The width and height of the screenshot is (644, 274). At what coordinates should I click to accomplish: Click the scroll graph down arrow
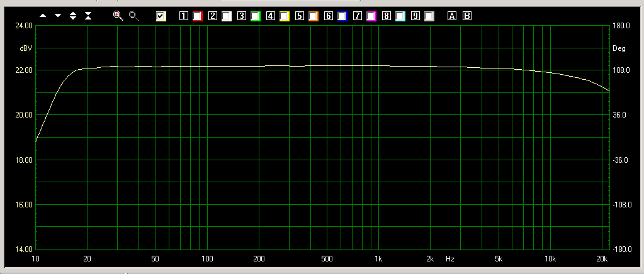pyautogui.click(x=58, y=16)
